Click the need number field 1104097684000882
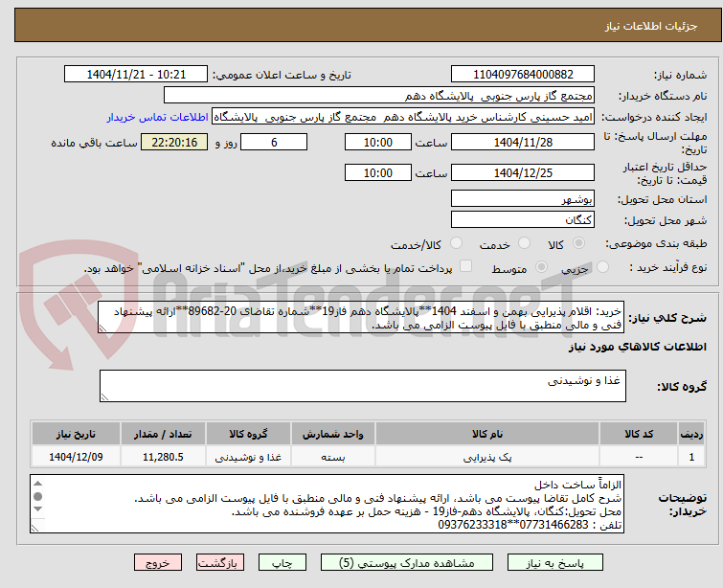The width and height of the screenshot is (723, 588). 523,75
